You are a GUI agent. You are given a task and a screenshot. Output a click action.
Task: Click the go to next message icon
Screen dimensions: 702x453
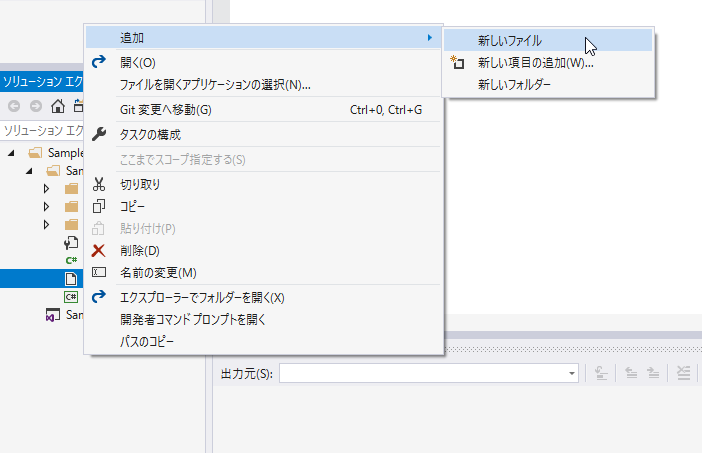(653, 373)
